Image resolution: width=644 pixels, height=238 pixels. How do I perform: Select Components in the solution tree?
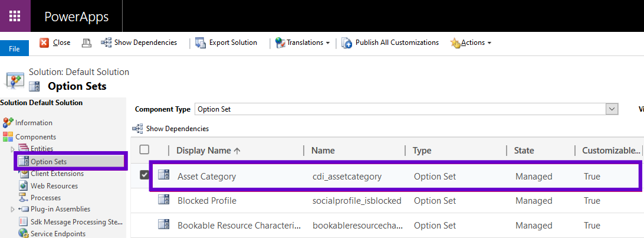[x=36, y=137]
